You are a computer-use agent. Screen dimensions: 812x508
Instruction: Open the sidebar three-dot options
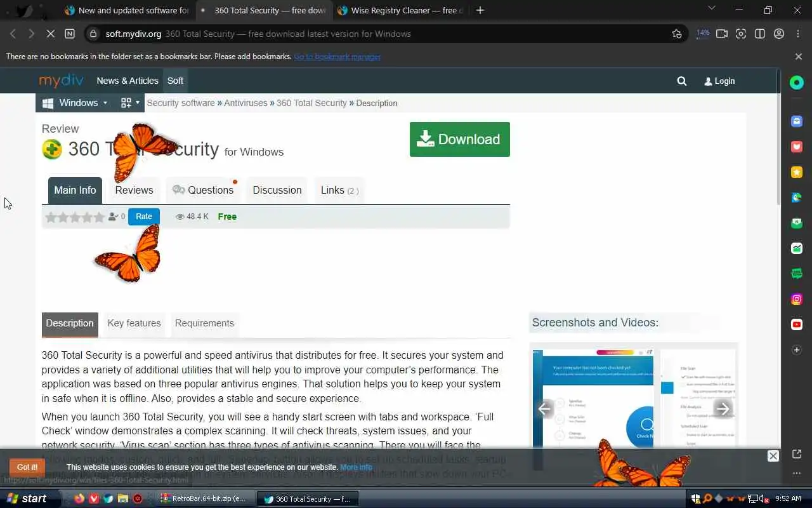(797, 473)
